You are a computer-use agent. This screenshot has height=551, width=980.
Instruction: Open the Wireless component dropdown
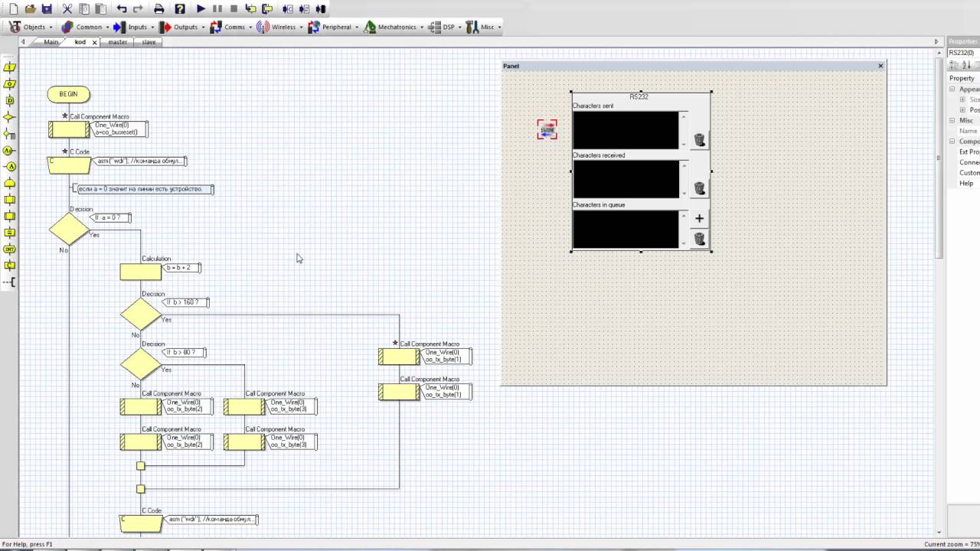(x=279, y=27)
